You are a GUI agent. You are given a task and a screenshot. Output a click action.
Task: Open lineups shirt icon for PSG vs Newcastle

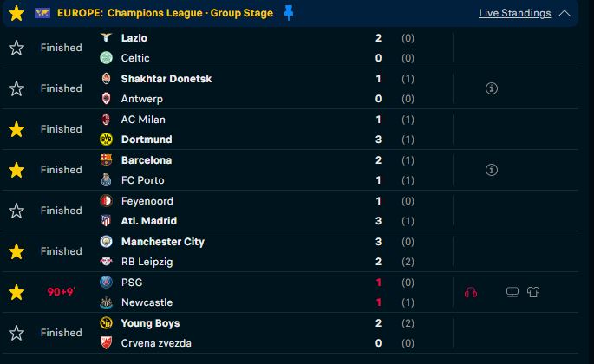[533, 292]
